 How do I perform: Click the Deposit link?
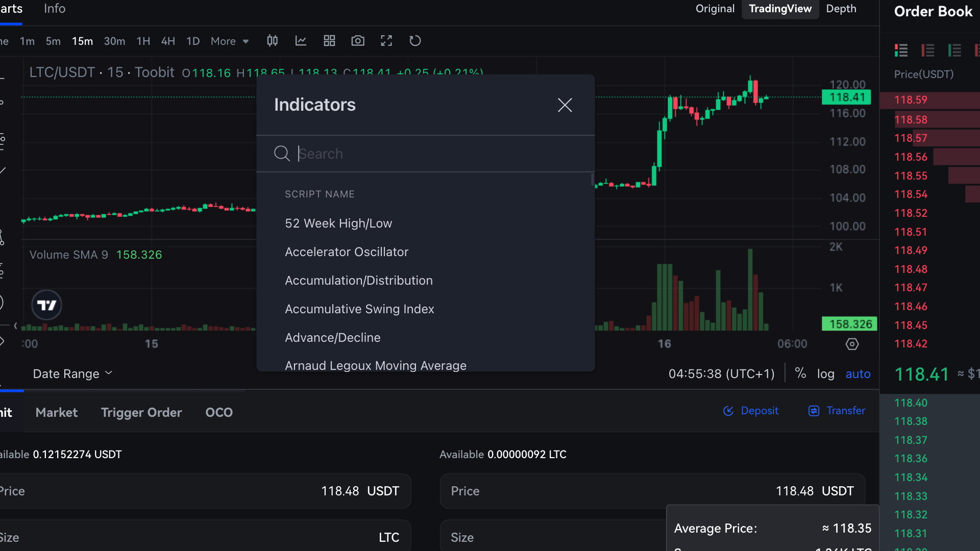pos(759,411)
